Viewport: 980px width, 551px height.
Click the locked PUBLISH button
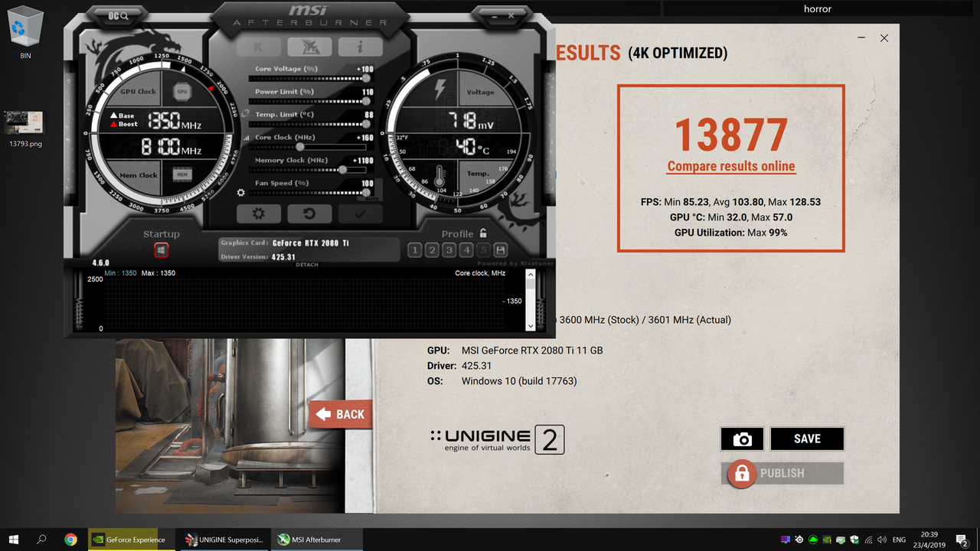[x=782, y=473]
